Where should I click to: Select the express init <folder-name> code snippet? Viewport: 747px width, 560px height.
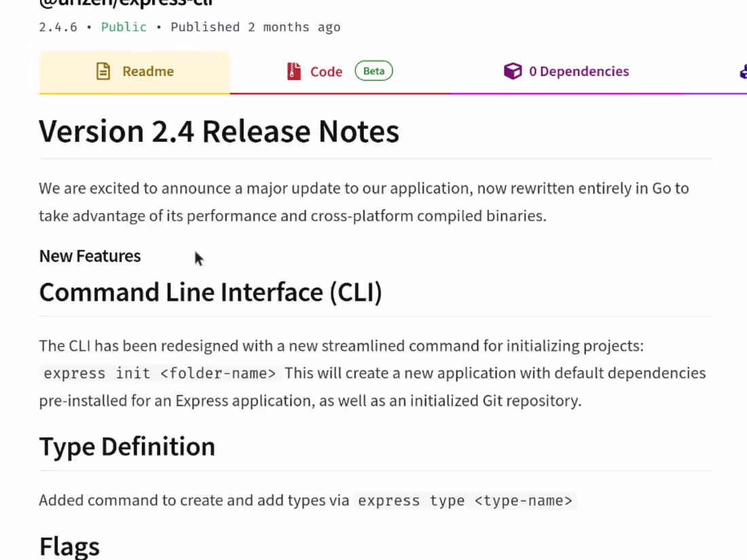[160, 373]
